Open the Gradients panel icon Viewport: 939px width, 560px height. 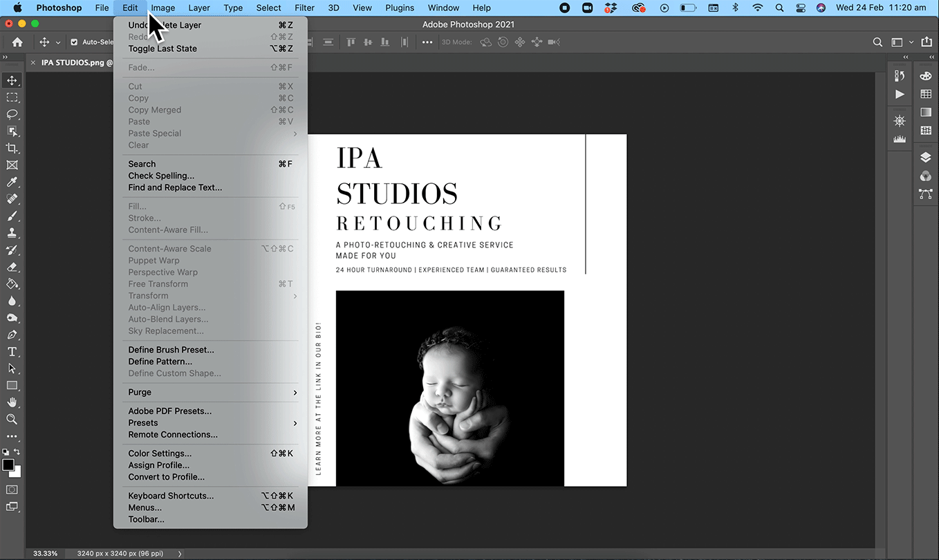[x=926, y=112]
